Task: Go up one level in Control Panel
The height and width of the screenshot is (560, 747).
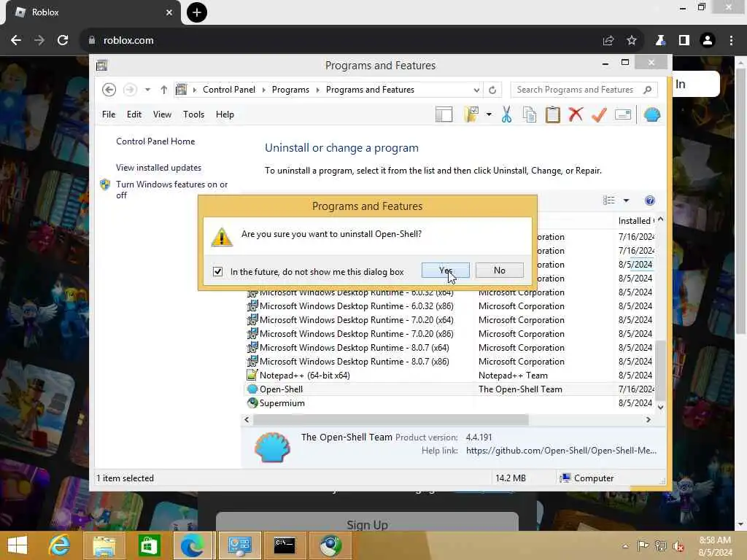Action: (164, 90)
